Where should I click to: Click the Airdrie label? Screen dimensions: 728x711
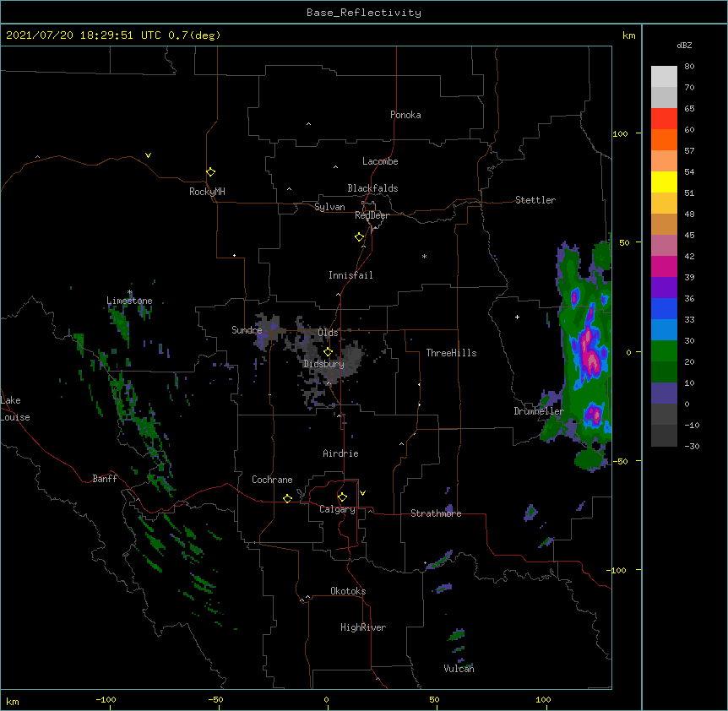coord(341,453)
